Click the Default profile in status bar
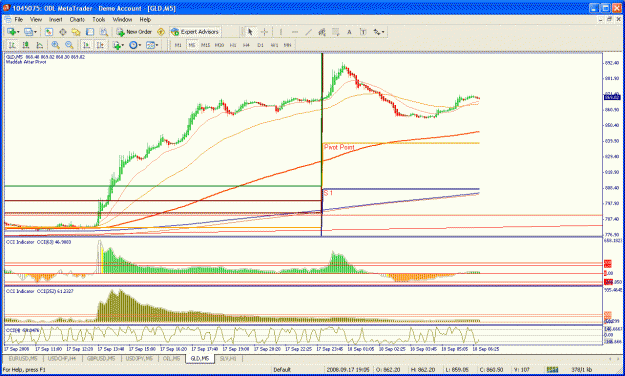 [282, 370]
